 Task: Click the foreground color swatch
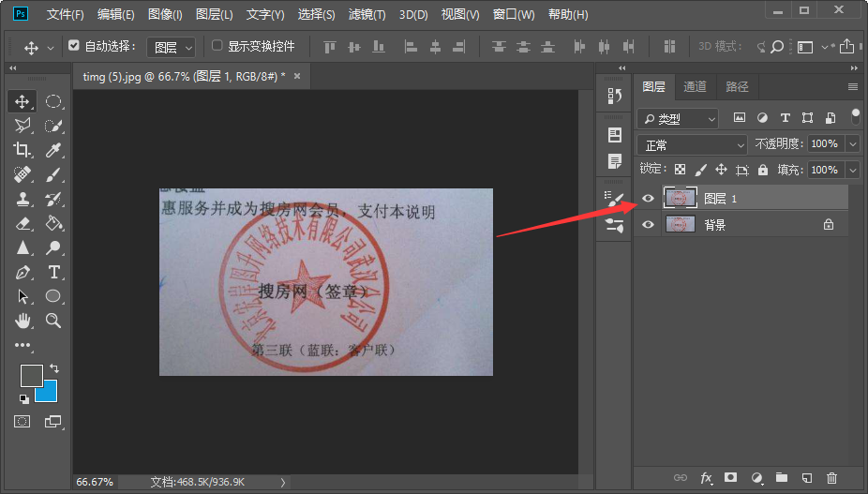[32, 376]
